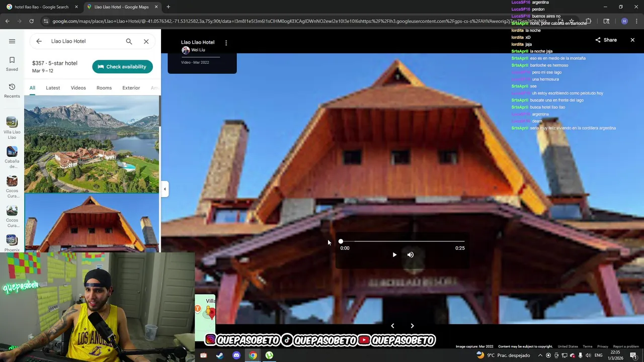
Task: Clear the Llao Llao Hotel search
Action: click(146, 41)
